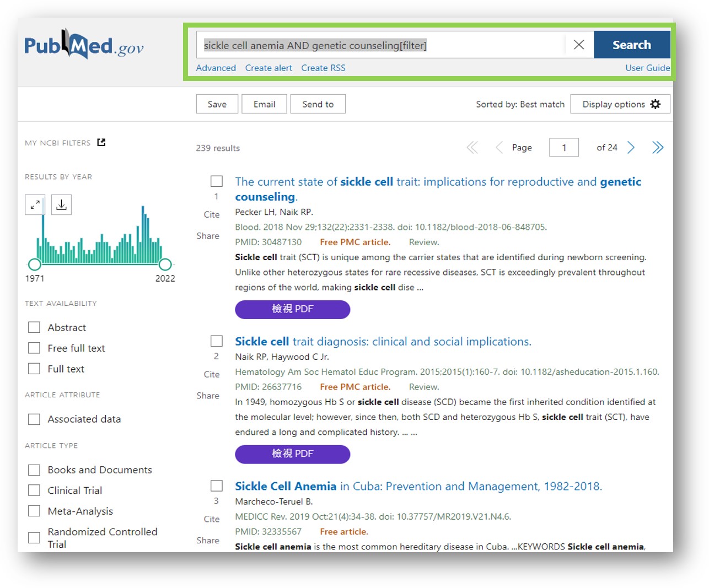This screenshot has width=709, height=588.
Task: Click Create RSS link
Action: point(323,68)
